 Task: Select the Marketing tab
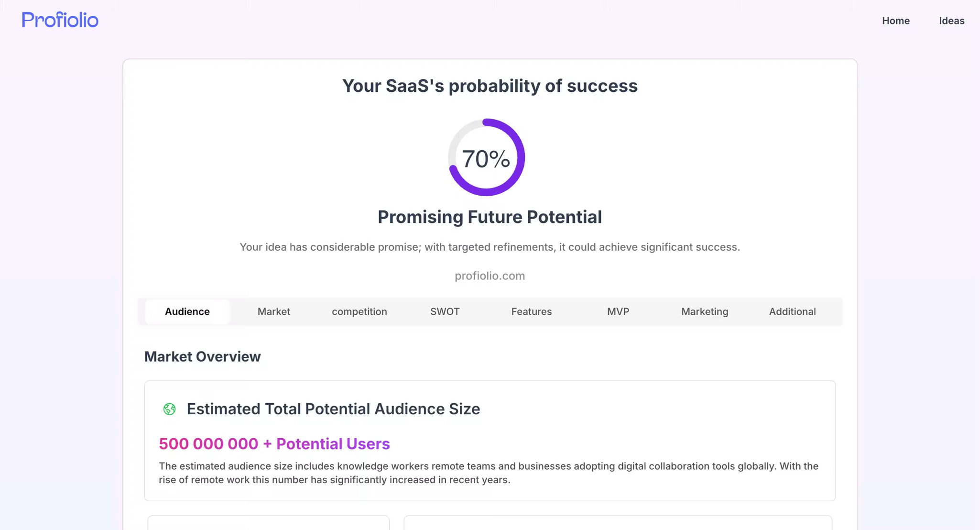(704, 311)
